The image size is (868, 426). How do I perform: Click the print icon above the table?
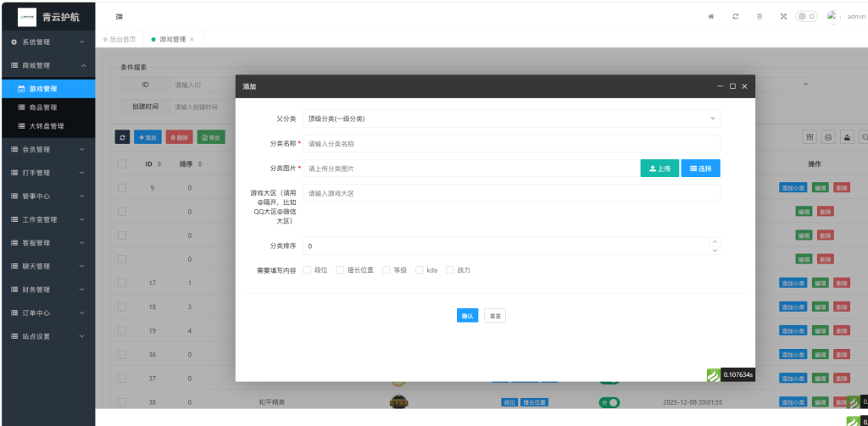click(828, 137)
